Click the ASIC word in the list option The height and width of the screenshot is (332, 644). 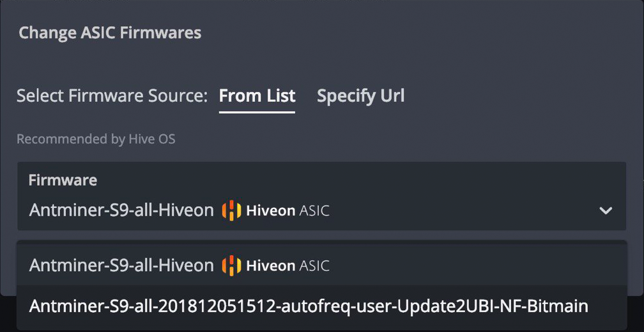tap(314, 265)
